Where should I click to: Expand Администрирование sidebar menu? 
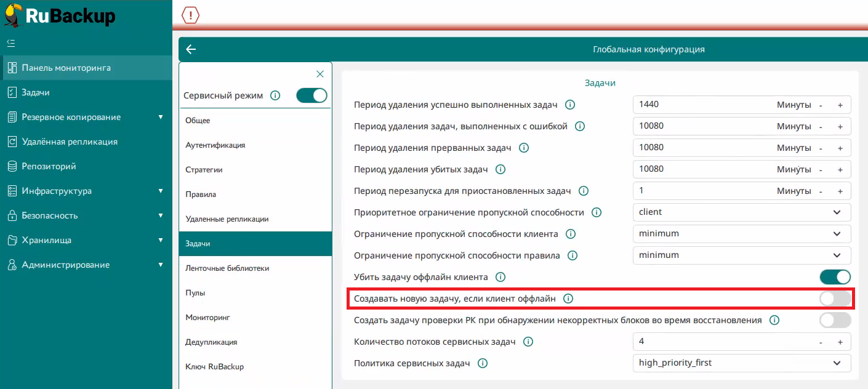coord(161,265)
